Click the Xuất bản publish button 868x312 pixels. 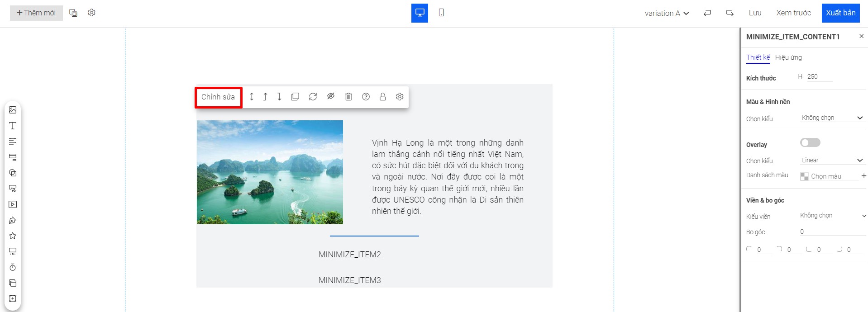pyautogui.click(x=840, y=13)
